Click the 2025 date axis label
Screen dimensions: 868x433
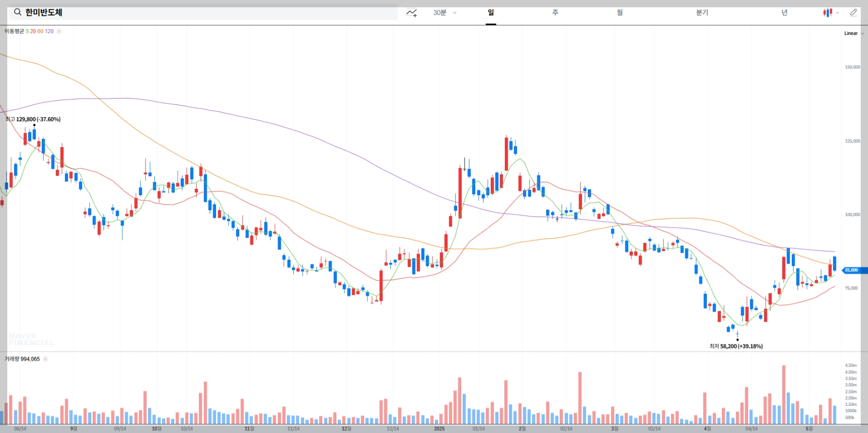(439, 429)
